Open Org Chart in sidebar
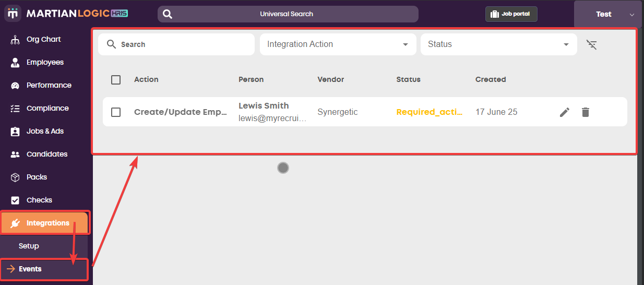The height and width of the screenshot is (285, 644). 44,39
